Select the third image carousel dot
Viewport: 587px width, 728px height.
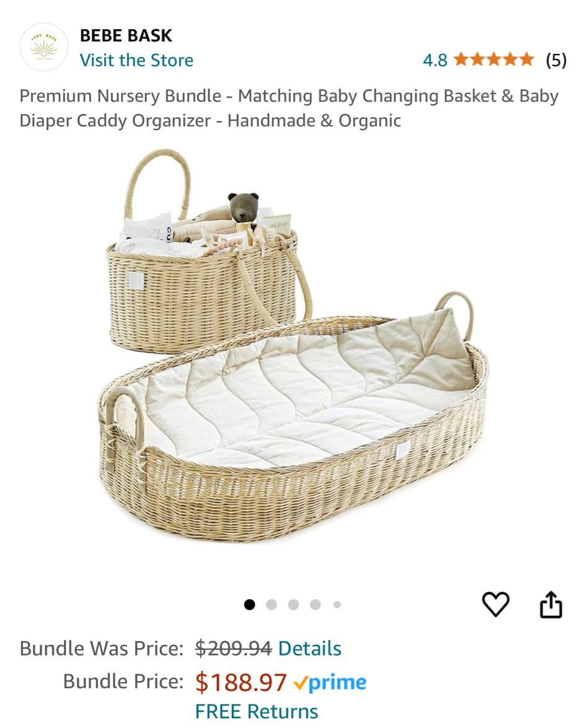[x=293, y=605]
